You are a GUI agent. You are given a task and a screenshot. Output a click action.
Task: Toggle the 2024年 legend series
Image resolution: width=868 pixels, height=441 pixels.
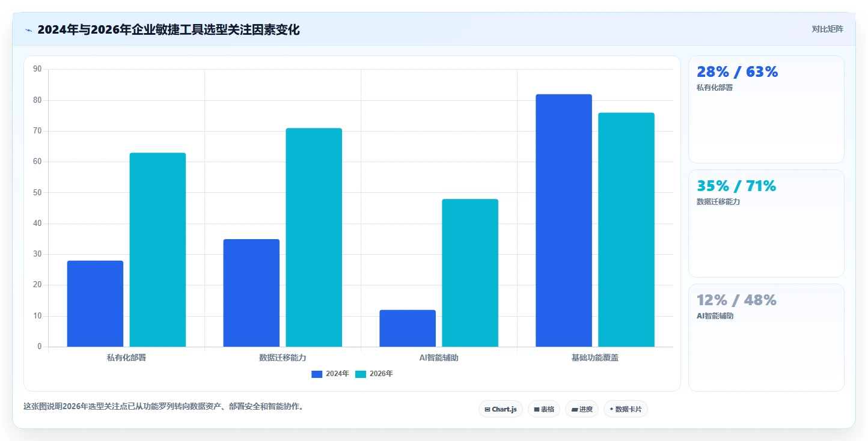point(331,374)
